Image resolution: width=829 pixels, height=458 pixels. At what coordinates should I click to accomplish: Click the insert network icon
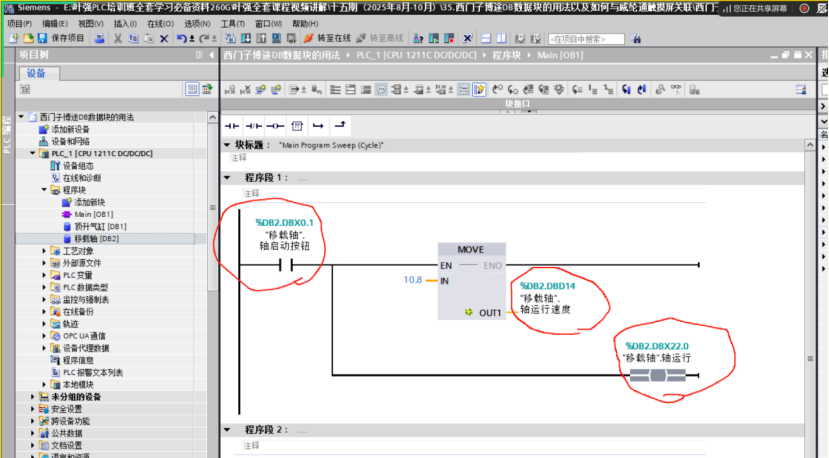tap(229, 90)
